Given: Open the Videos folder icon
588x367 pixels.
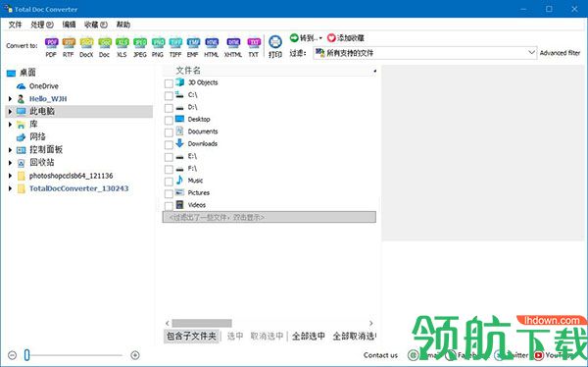Looking at the screenshot, I should coord(180,204).
